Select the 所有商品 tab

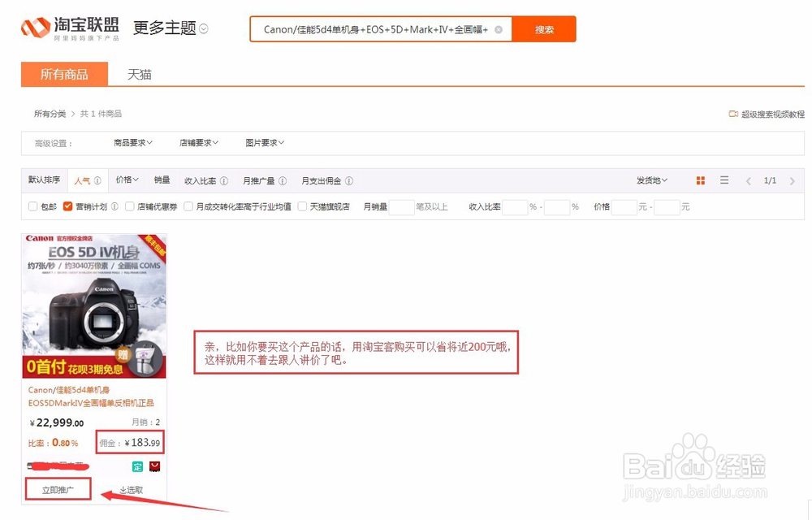(64, 74)
